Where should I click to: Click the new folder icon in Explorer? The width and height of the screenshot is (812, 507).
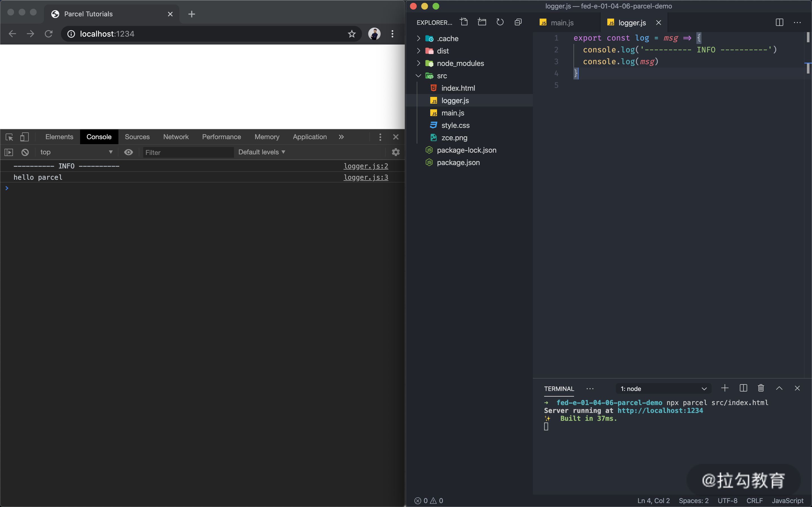point(482,22)
